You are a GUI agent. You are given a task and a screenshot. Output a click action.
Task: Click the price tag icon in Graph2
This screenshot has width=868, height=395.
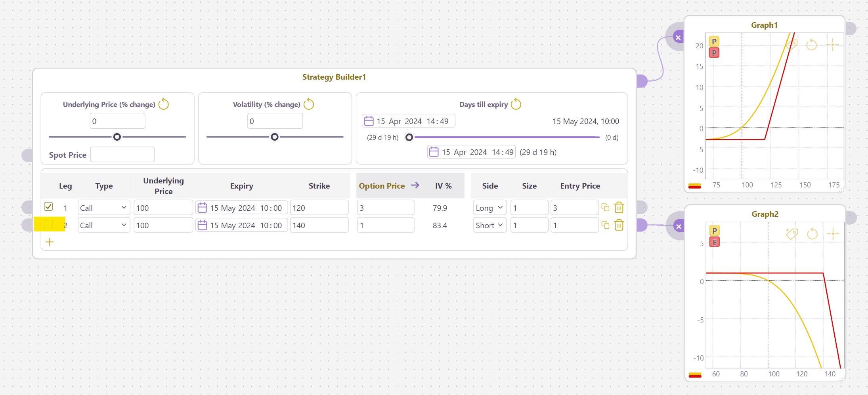tap(792, 234)
